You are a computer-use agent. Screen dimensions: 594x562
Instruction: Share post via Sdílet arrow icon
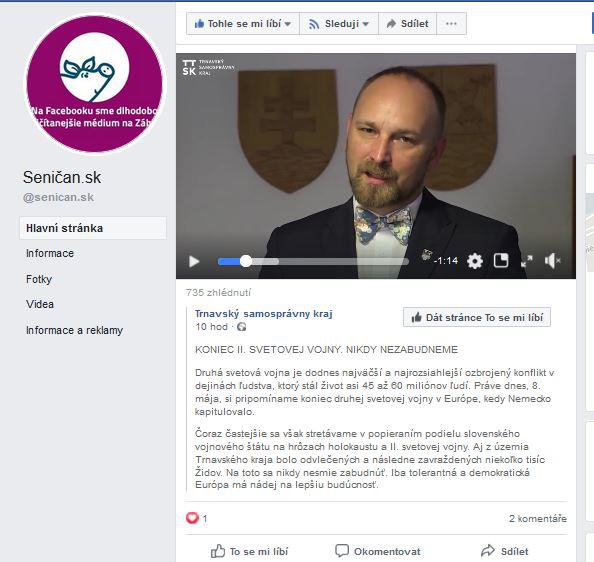pyautogui.click(x=488, y=551)
